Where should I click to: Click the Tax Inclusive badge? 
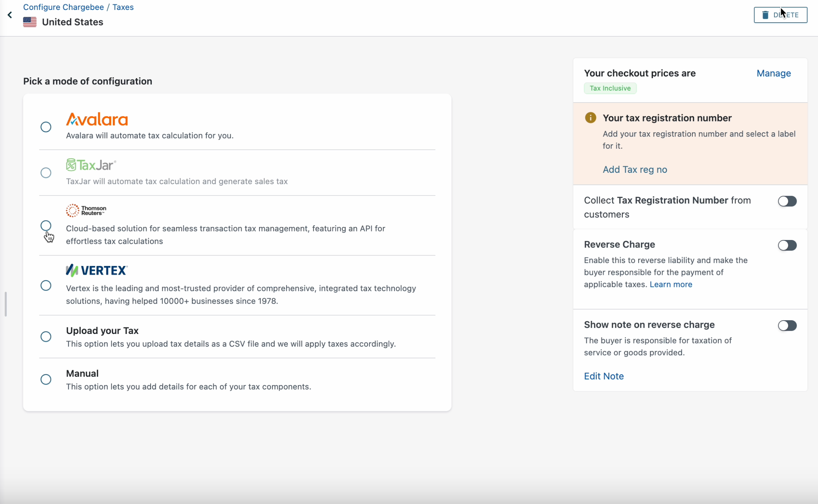coord(610,88)
